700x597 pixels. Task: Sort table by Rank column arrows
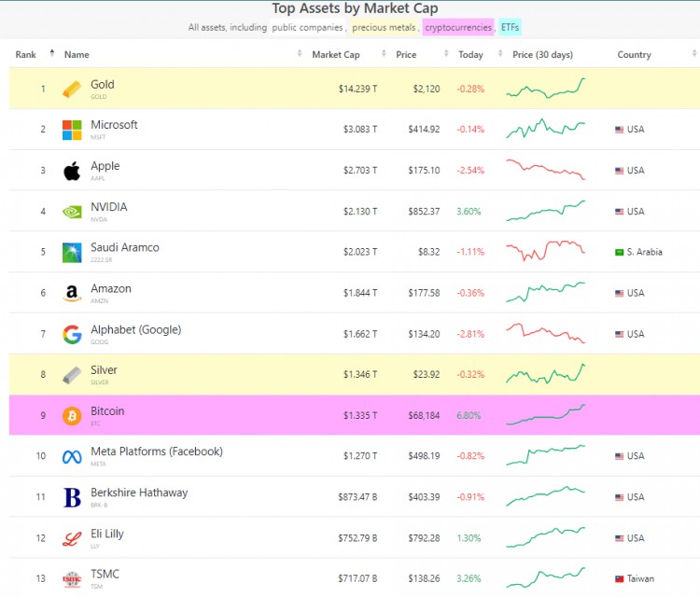(52, 53)
